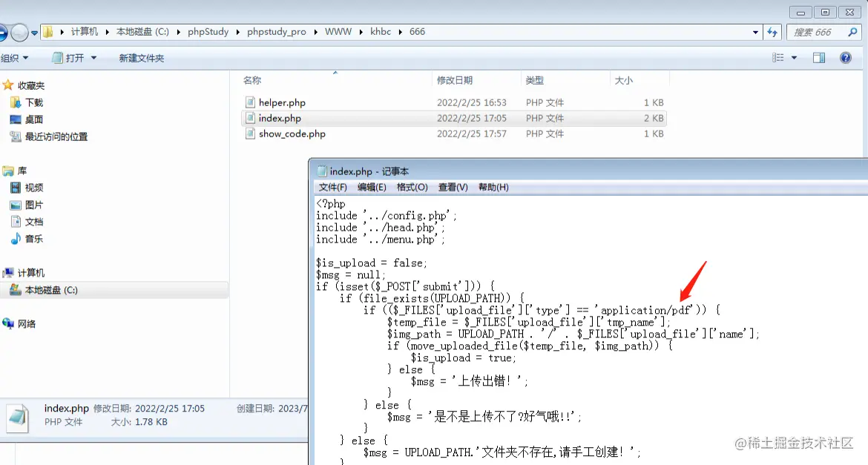This screenshot has width=868, height=465.
Task: Click the folder icon in address bar
Action: pyautogui.click(x=48, y=32)
